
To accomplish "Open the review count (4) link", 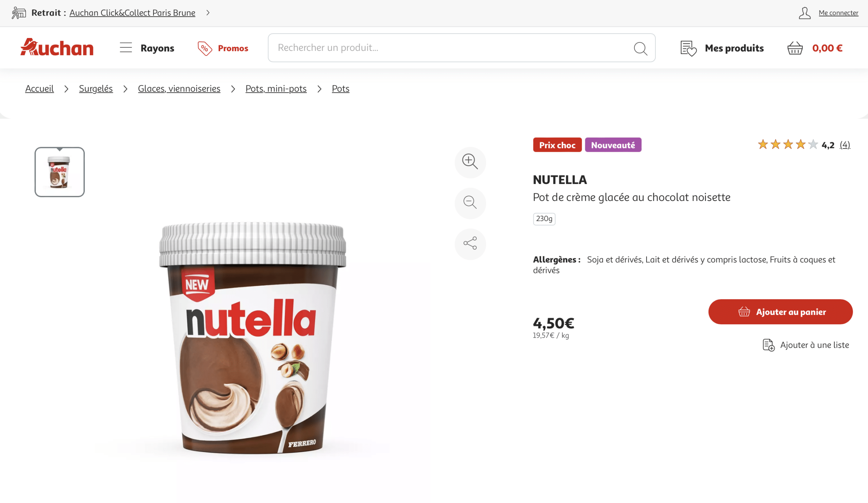I will point(845,145).
